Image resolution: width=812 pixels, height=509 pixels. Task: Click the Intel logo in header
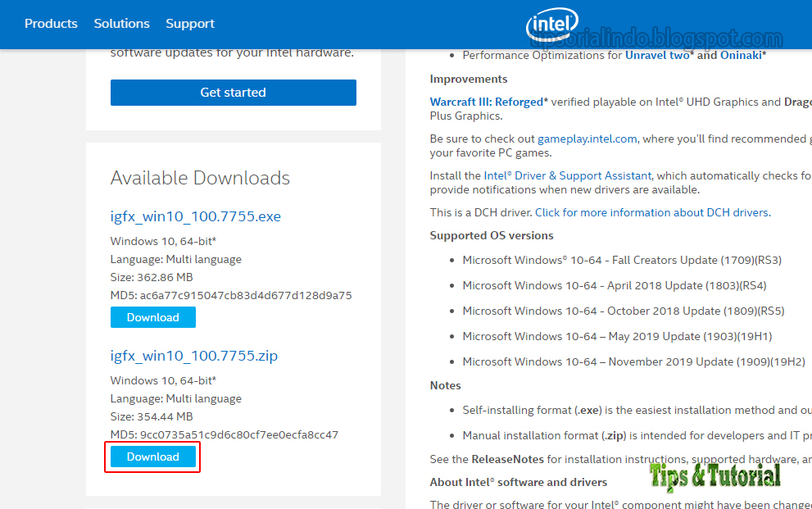(x=552, y=25)
